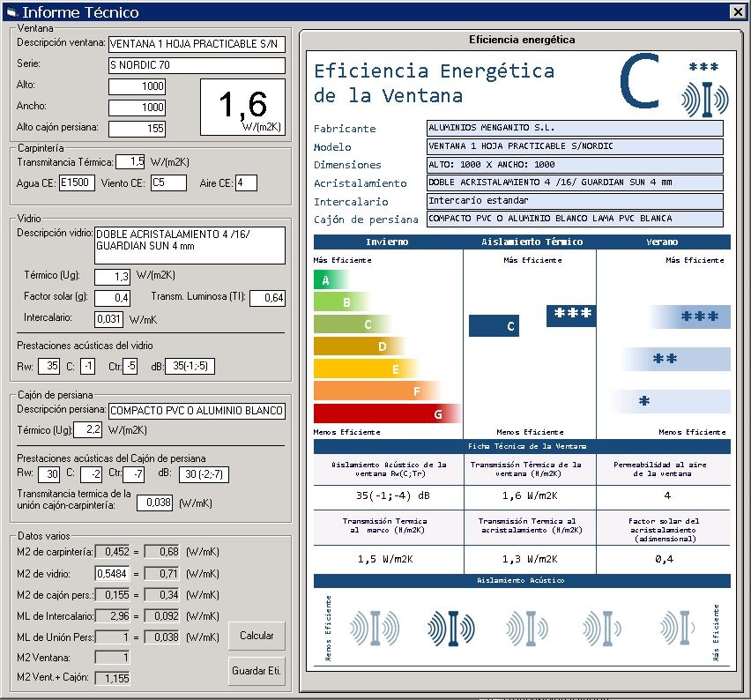This screenshot has height=700, width=751.
Task: Select the highlighted dark acoustic insulation icon
Action: [450, 629]
